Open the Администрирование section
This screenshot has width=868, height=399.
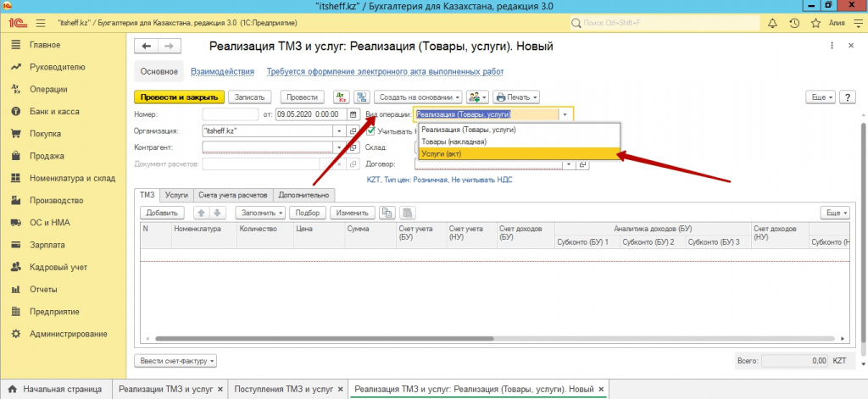[69, 334]
